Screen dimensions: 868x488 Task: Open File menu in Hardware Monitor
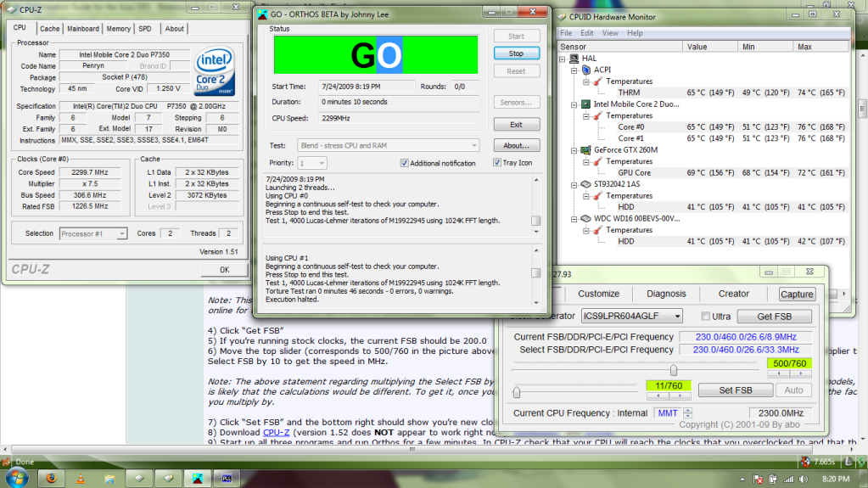566,33
